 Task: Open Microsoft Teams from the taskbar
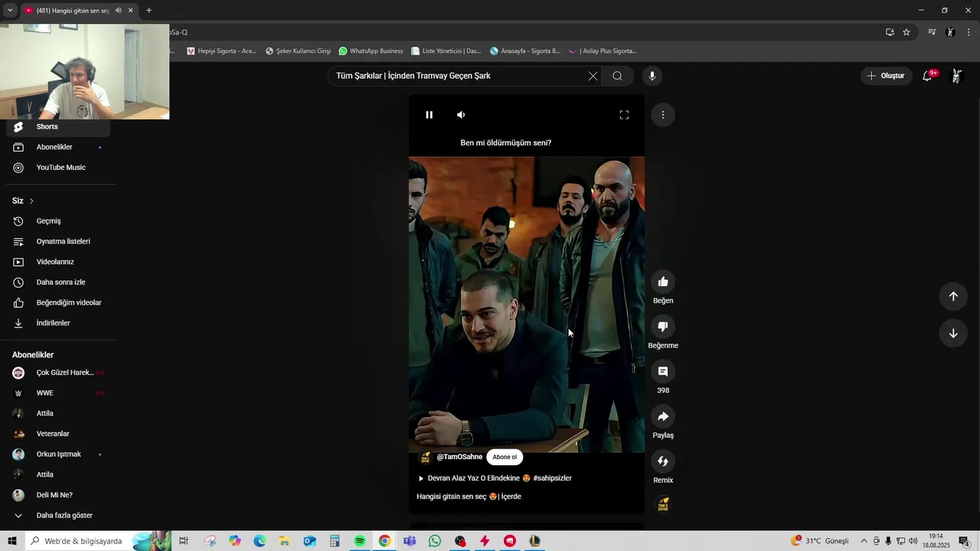[x=410, y=541]
